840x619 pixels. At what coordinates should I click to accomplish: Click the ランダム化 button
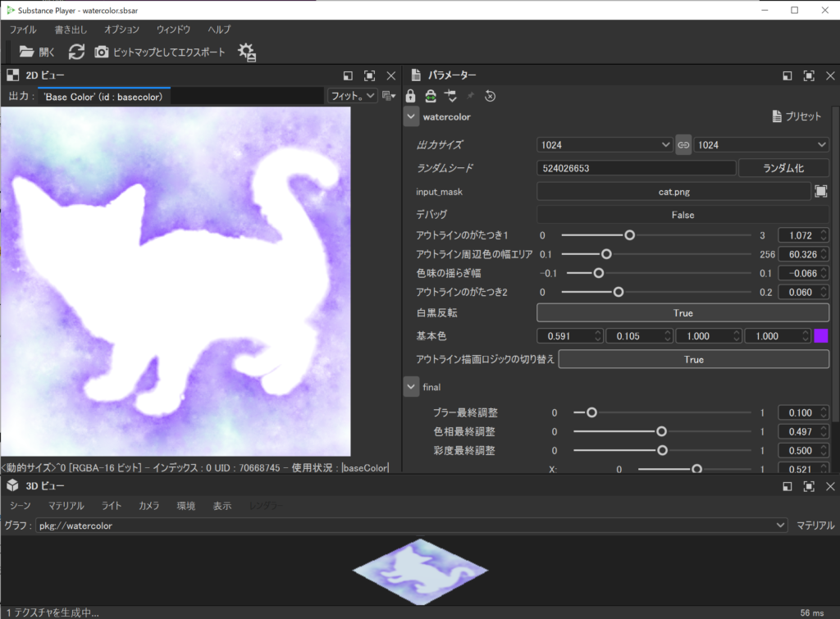click(783, 168)
